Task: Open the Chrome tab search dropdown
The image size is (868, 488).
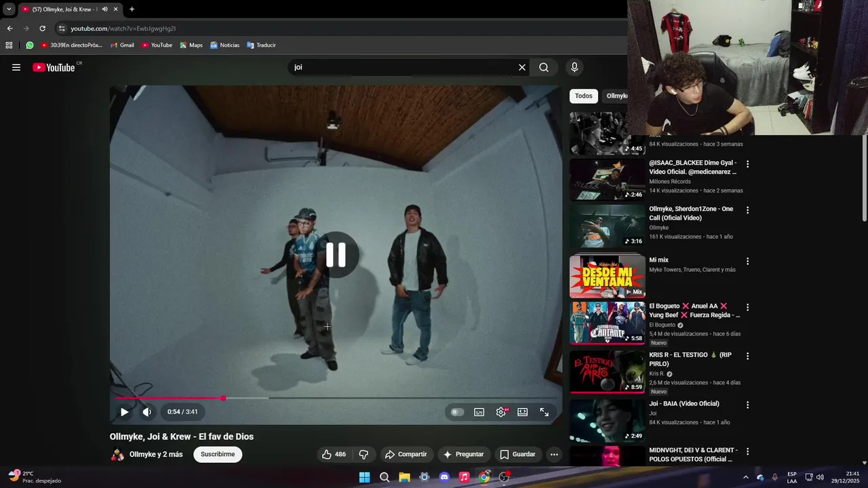Action: (9, 9)
